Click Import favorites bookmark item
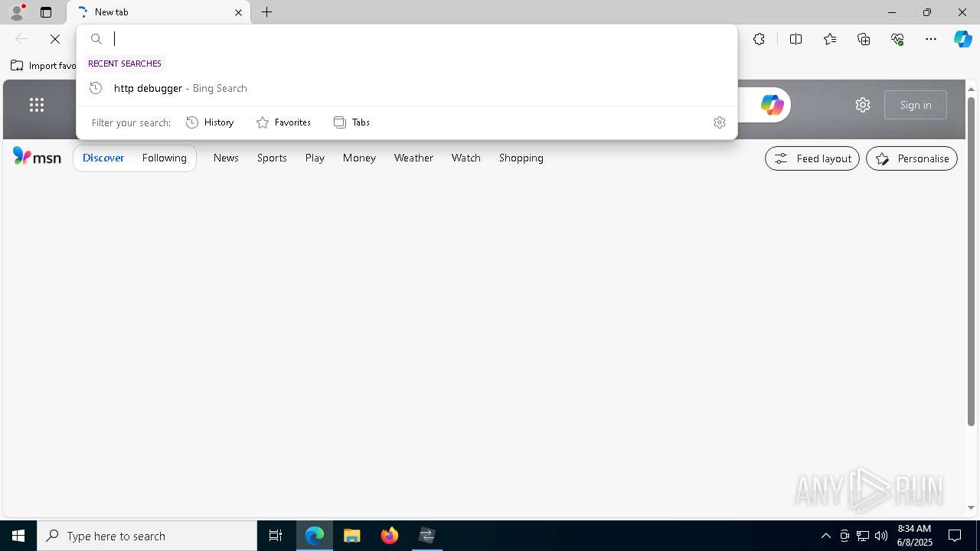The image size is (980, 551). pyautogui.click(x=43, y=66)
